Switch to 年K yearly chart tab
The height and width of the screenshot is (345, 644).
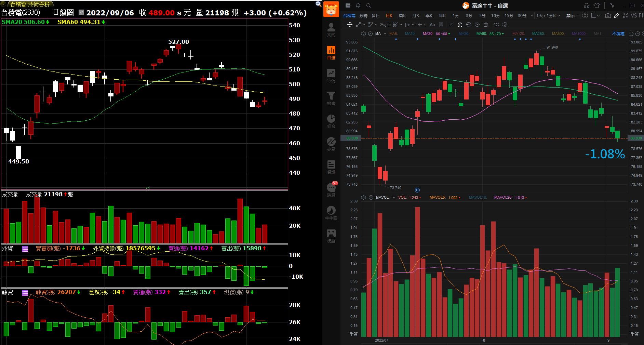(x=442, y=15)
